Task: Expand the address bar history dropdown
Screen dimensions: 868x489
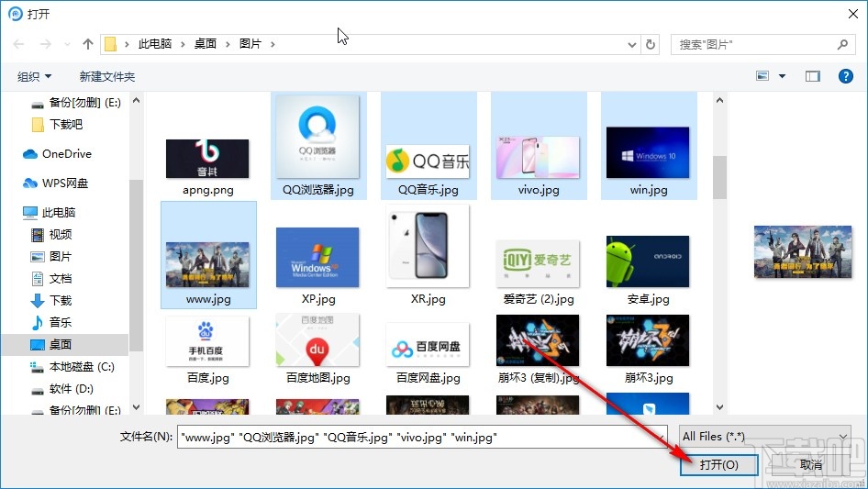Action: (x=631, y=44)
